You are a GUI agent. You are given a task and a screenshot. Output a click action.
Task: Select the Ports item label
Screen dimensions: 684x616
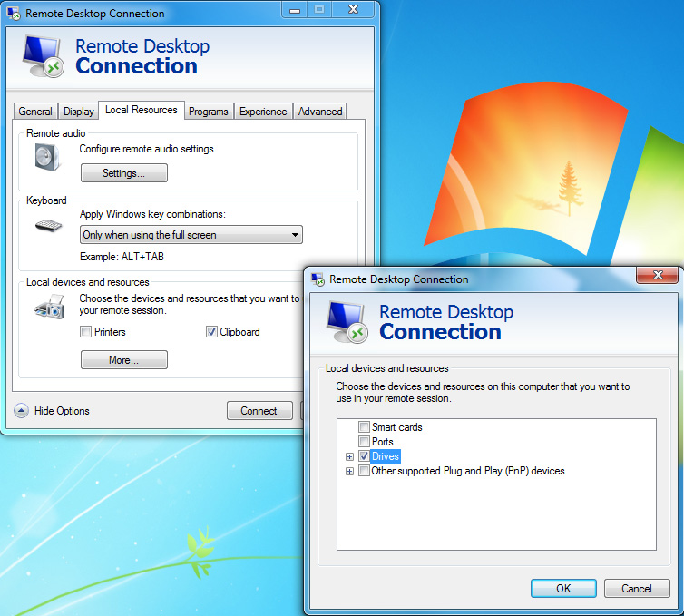click(x=383, y=441)
